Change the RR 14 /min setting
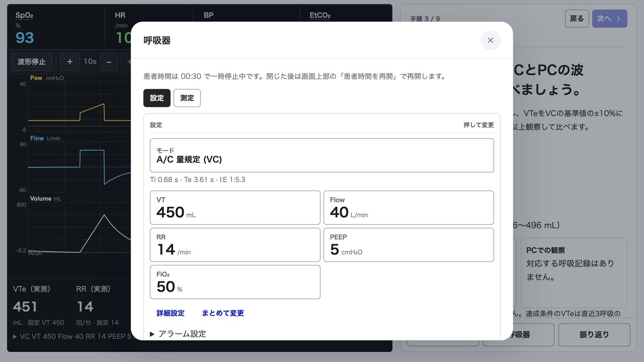Screen dimensions: 644x362 tap(235, 245)
